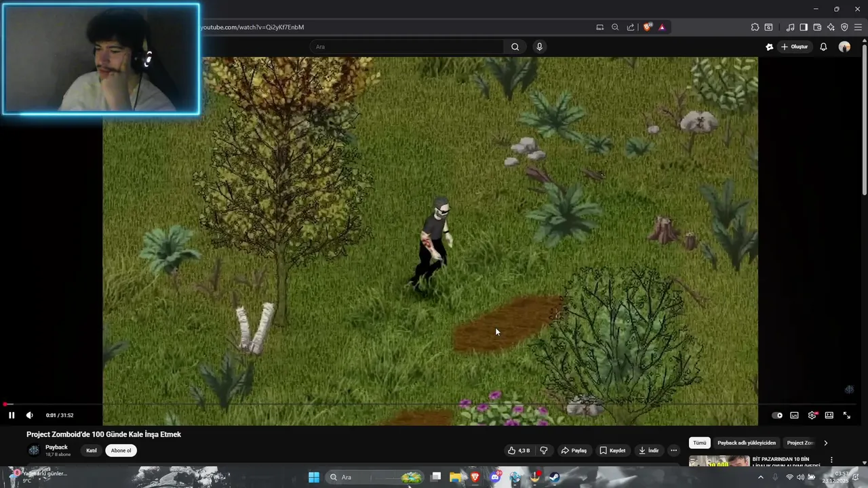Share this page from address bar

tap(631, 27)
